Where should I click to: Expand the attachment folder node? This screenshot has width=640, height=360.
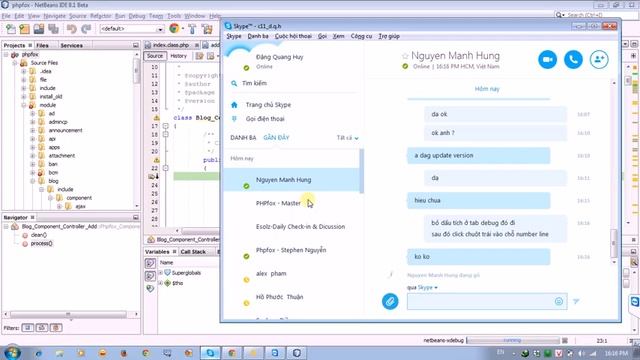coord(33,156)
